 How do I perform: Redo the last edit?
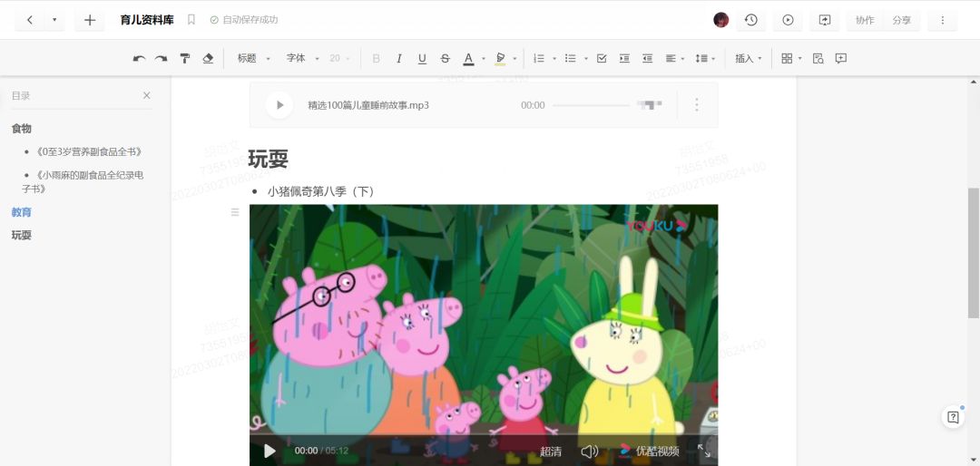tap(162, 58)
